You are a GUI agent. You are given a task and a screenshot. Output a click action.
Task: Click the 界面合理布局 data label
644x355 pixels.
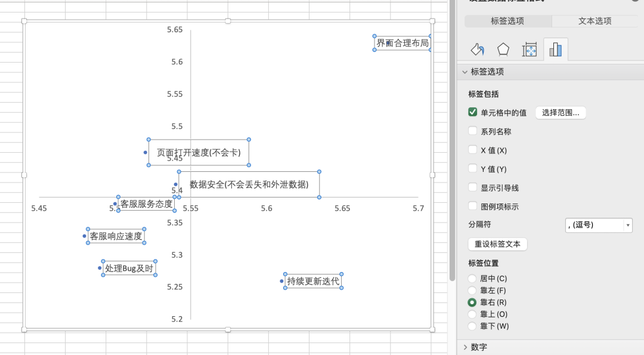(x=402, y=43)
